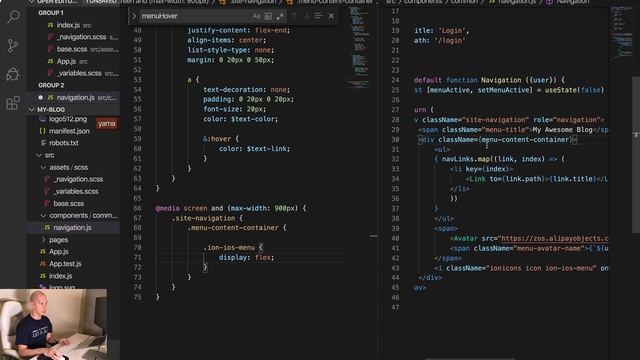Click the right editor minimap

[x=621, y=33]
